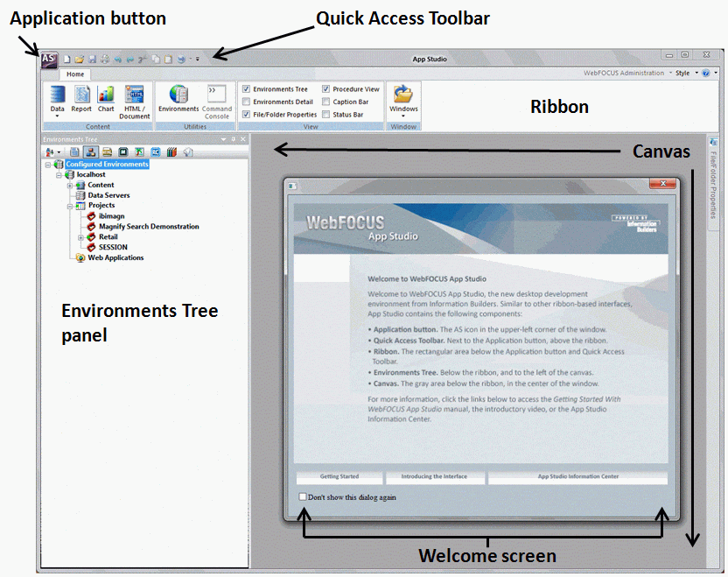Collapse the Projects node
728x577 pixels.
click(70, 206)
